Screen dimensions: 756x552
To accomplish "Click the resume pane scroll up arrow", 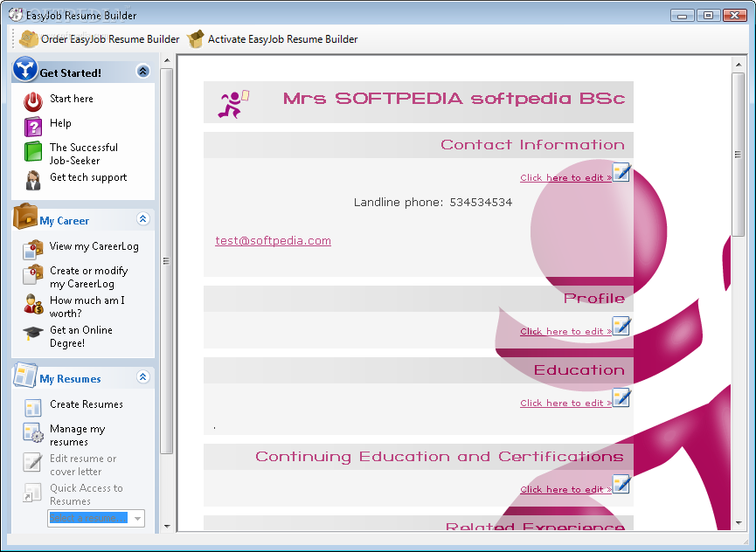I will 739,64.
